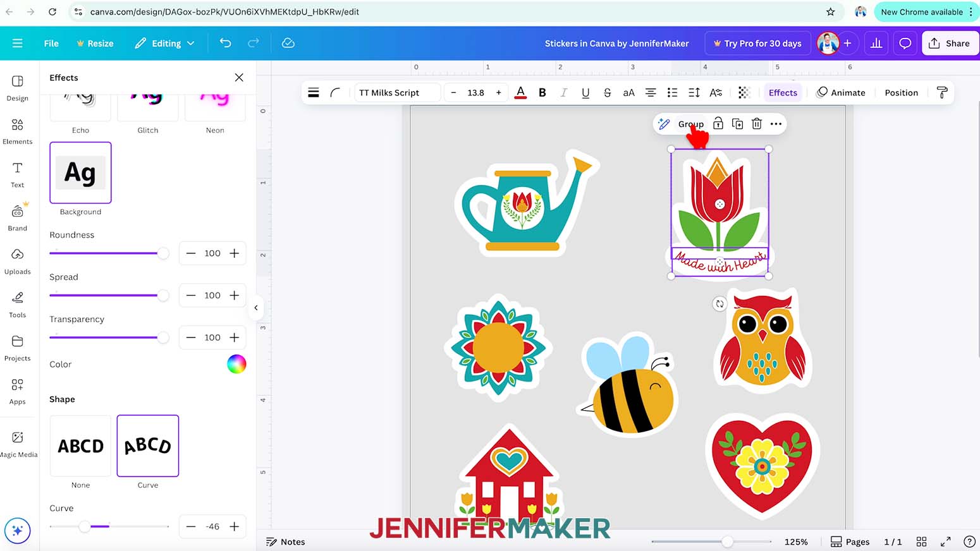
Task: Open Magic edit pencil in floating toolbar
Action: pyautogui.click(x=664, y=124)
